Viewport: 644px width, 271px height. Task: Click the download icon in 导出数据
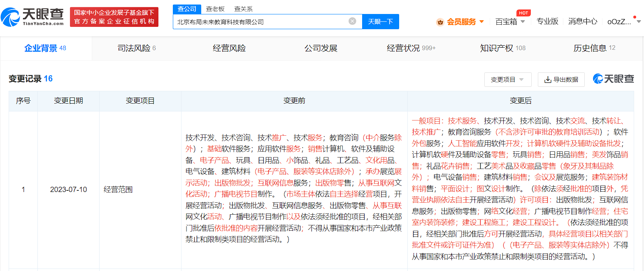coord(548,79)
